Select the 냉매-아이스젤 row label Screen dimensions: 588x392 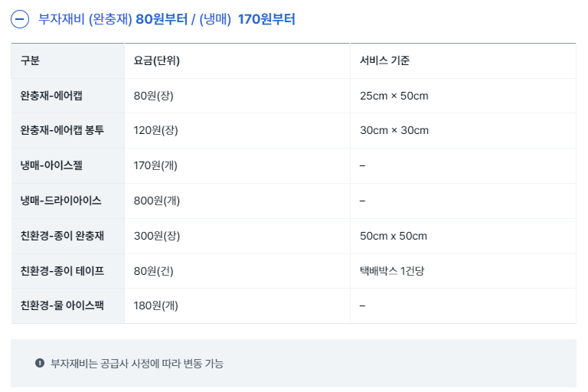tap(52, 165)
